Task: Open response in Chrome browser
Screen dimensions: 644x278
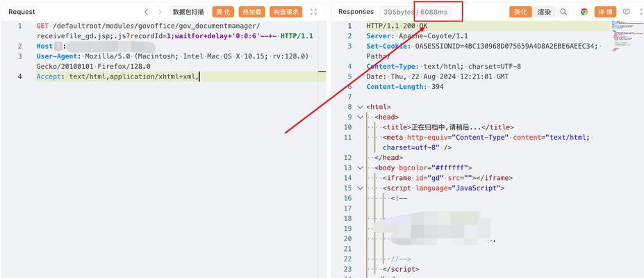Action: click(x=584, y=12)
